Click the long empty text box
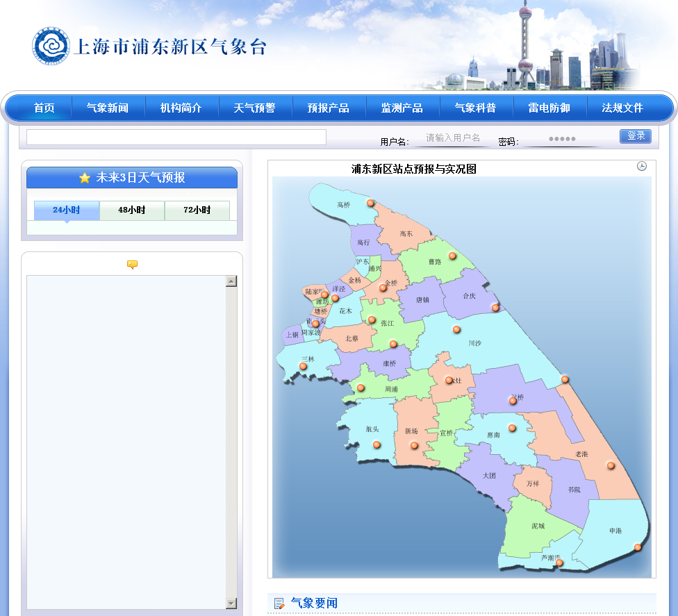The image size is (678, 616). (x=176, y=137)
